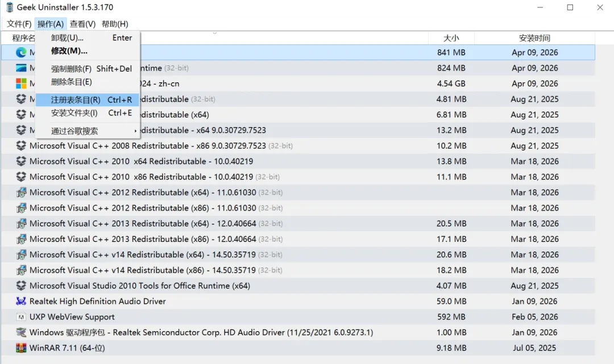614x364 pixels.
Task: Select Visual C++ 2013 Redistributable (x86) 12.0.40664
Action: [x=298, y=239]
